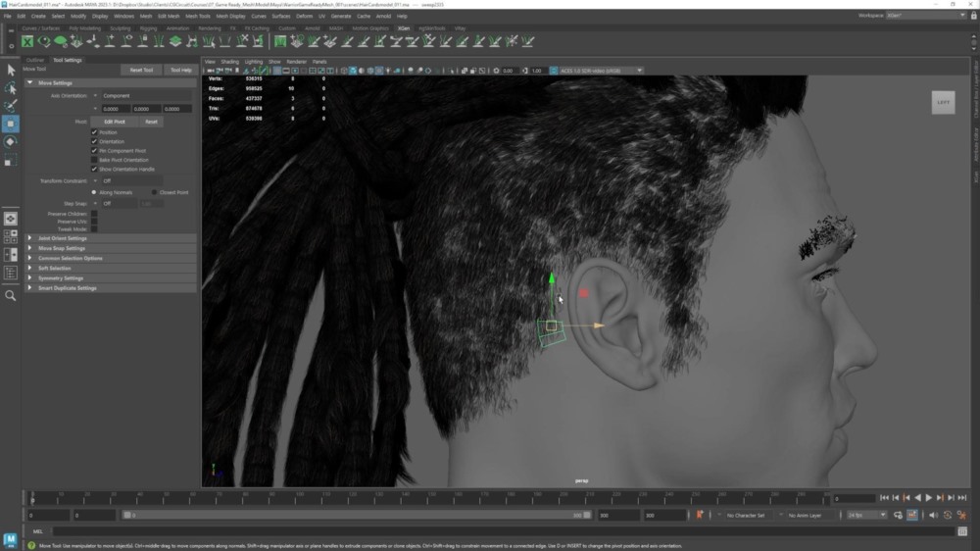Open the viewport Shading menu
980x551 pixels.
[x=229, y=62]
